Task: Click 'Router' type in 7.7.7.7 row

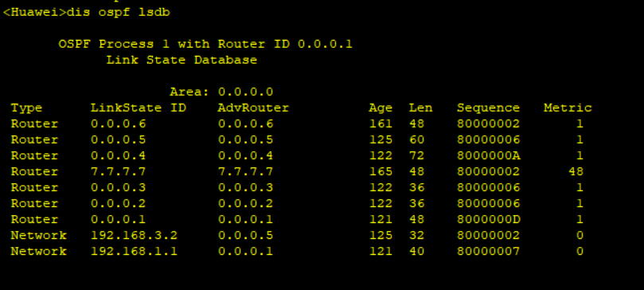Action: (x=34, y=172)
